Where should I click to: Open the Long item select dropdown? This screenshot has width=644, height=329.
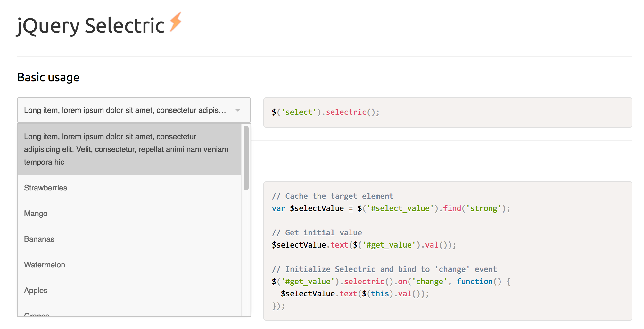[x=134, y=110]
